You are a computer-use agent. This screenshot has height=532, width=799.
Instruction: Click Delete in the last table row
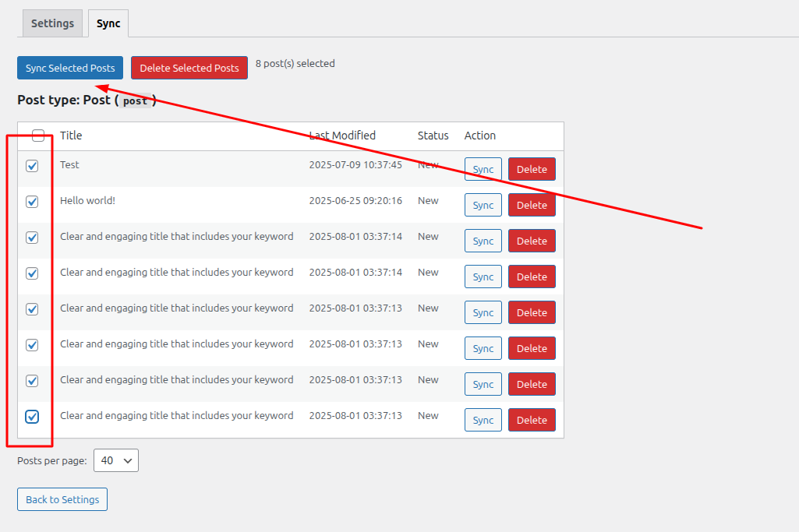532,421
